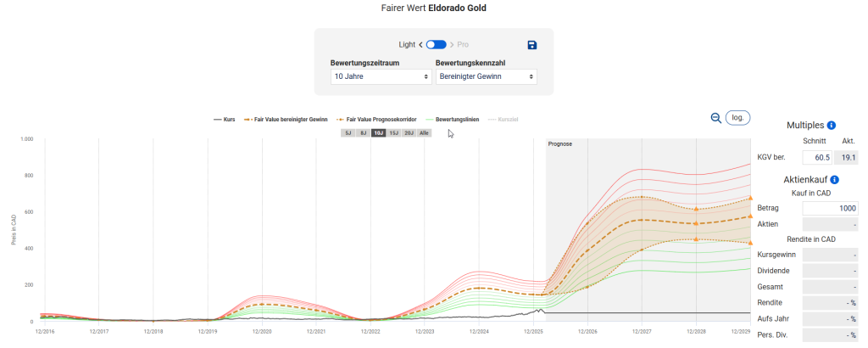Switch to the Alle time range

[425, 133]
